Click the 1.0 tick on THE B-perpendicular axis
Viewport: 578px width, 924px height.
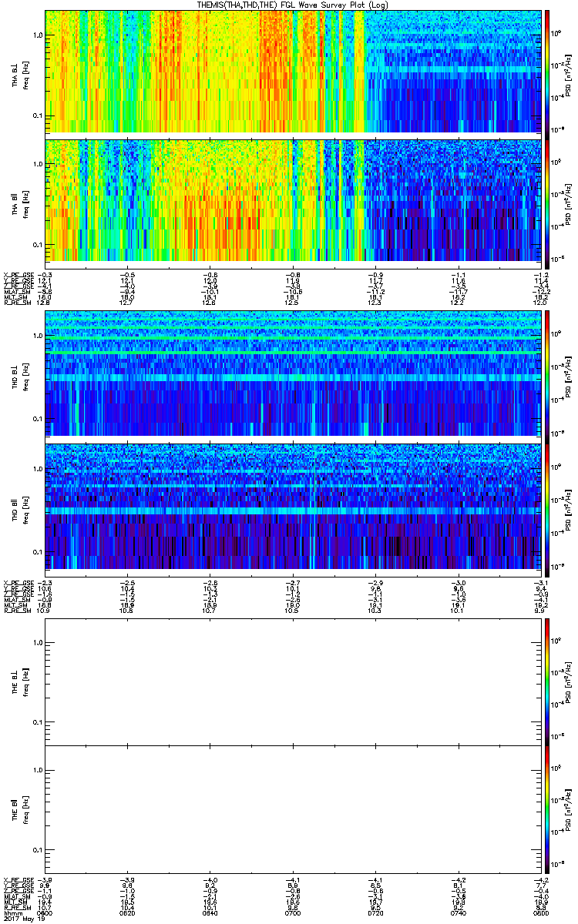click(x=37, y=643)
